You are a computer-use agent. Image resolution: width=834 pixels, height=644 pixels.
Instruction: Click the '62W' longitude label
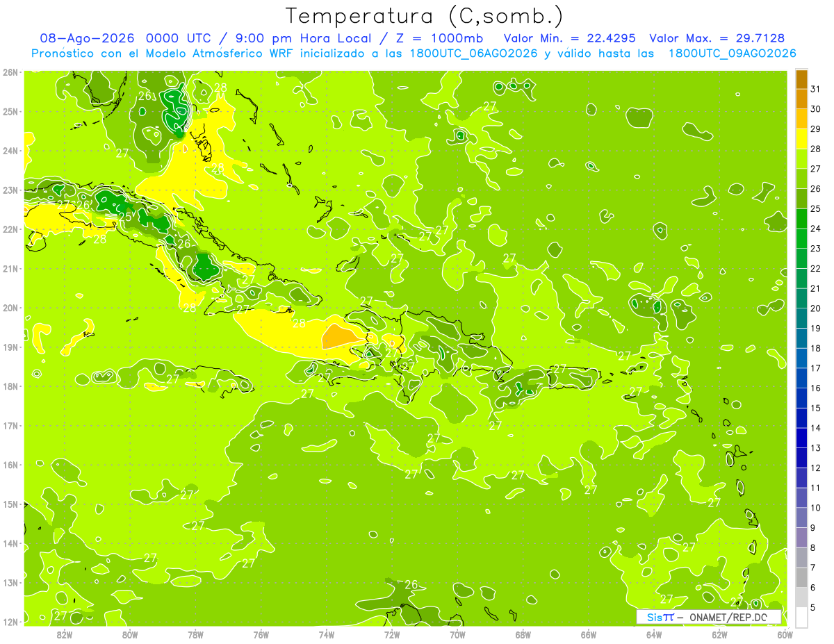pos(719,634)
